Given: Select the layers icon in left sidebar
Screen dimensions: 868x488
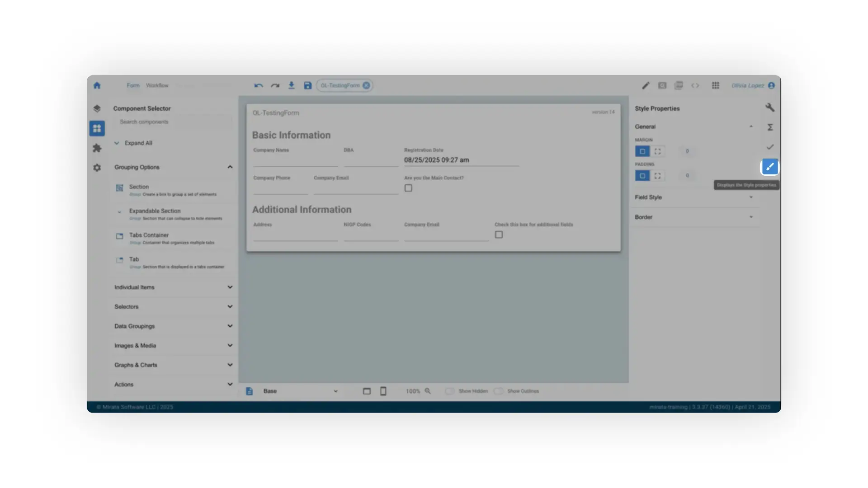Looking at the screenshot, I should pos(97,108).
